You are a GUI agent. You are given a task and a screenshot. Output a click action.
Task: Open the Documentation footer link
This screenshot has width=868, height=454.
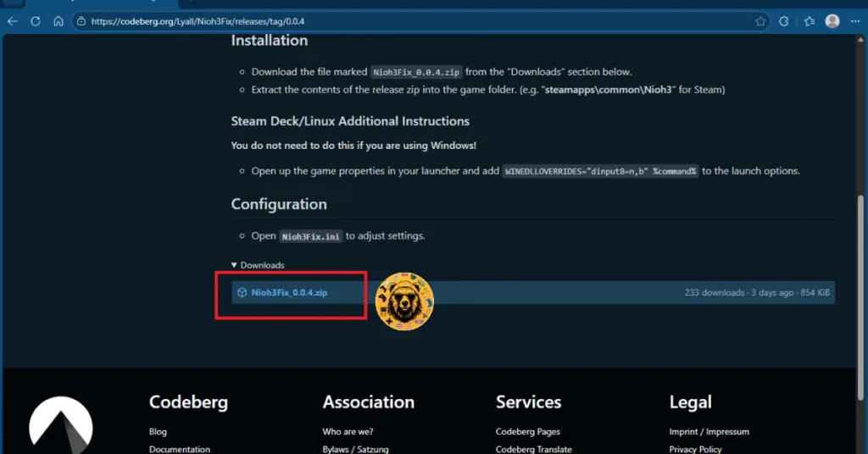[x=180, y=449]
